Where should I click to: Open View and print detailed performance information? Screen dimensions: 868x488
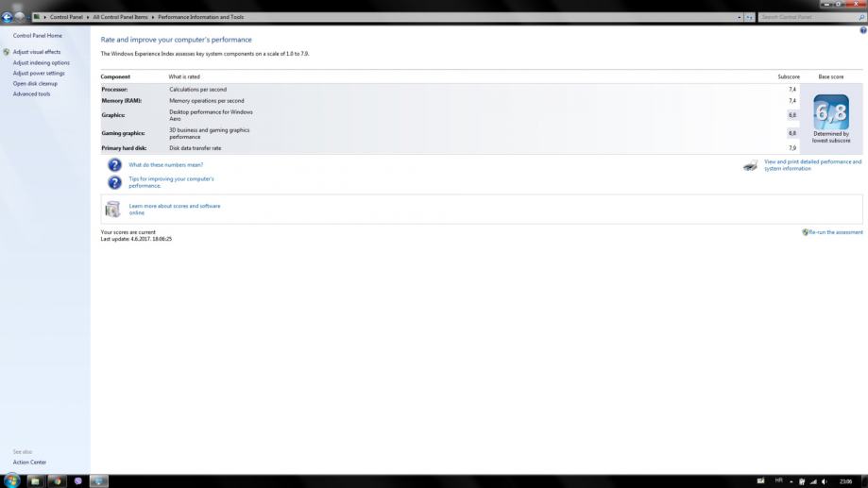click(x=812, y=165)
